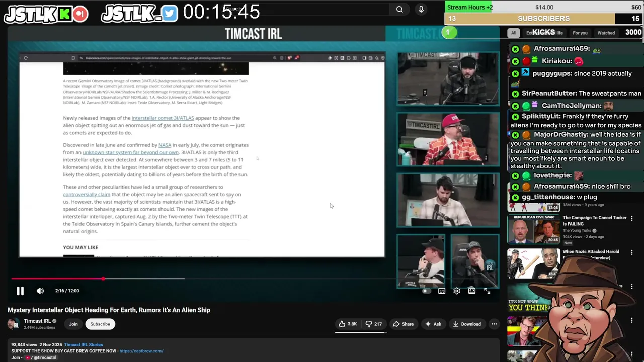The width and height of the screenshot is (644, 362).
Task: Click the @timcastirl handle in description
Action: tap(45, 357)
